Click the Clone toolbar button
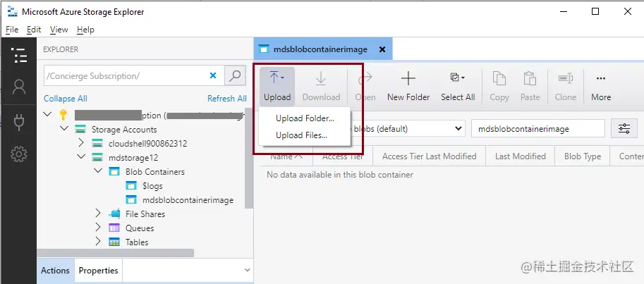The image size is (644, 284). [566, 86]
